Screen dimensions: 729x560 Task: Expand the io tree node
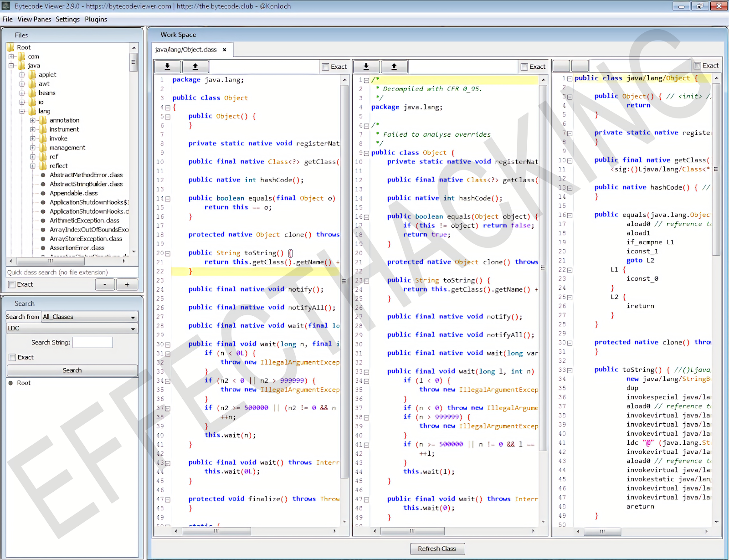(22, 102)
